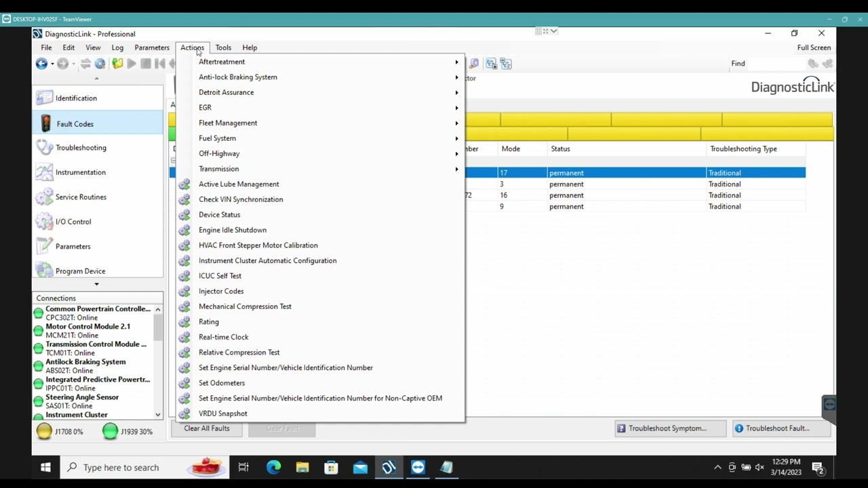Click the yellow open log folder icon

[117, 64]
